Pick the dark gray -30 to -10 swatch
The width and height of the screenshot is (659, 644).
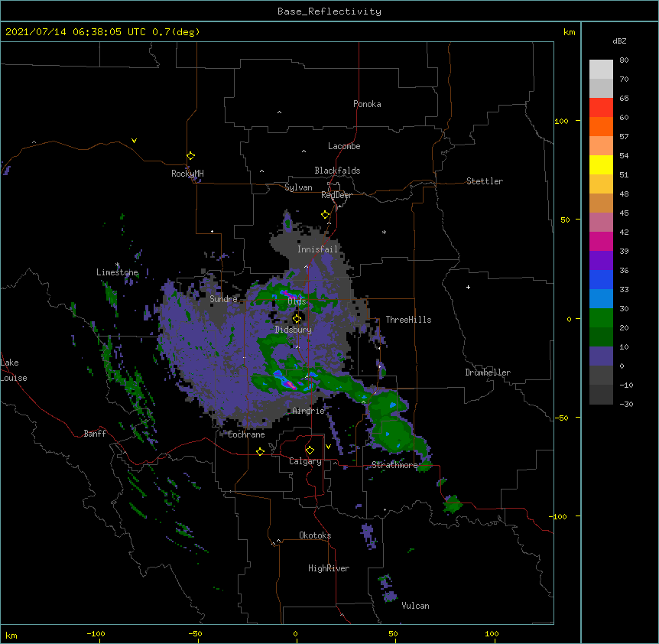coord(601,395)
